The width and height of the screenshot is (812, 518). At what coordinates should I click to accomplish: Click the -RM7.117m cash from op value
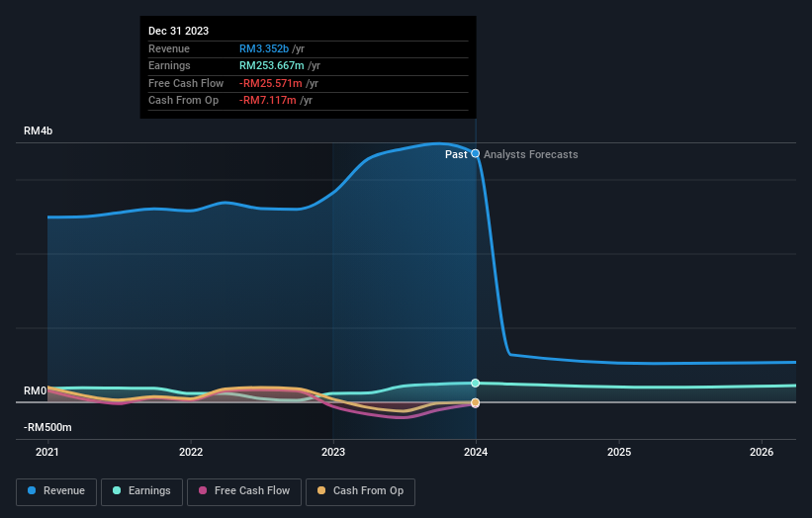(x=268, y=101)
